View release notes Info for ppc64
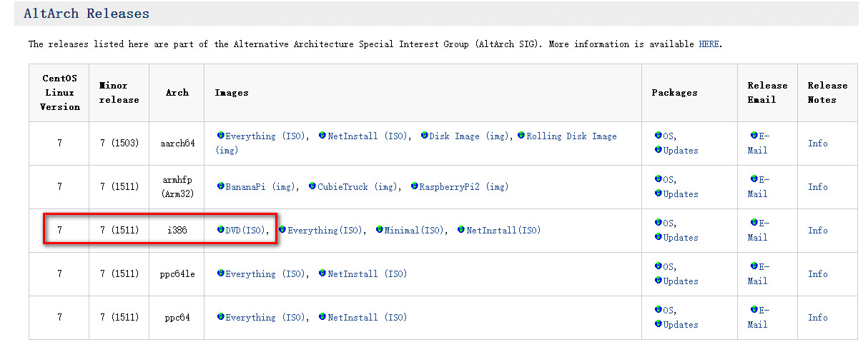This screenshot has width=868, height=347. [x=818, y=318]
